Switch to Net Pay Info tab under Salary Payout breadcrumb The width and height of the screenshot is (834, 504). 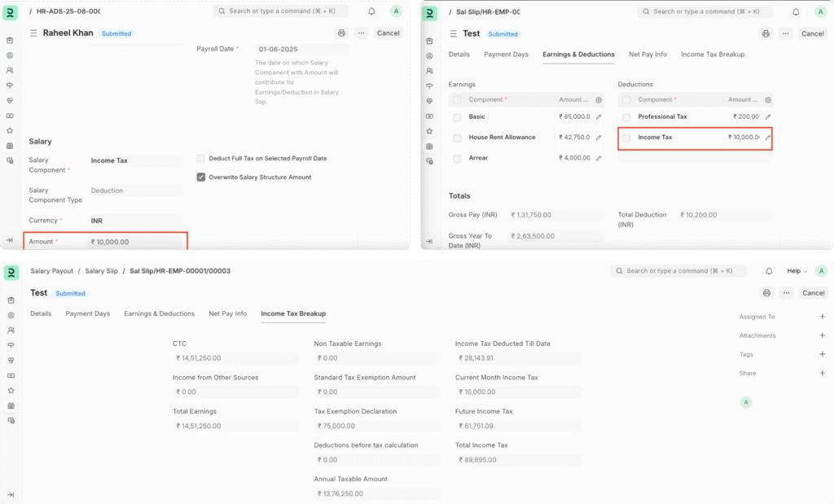227,313
